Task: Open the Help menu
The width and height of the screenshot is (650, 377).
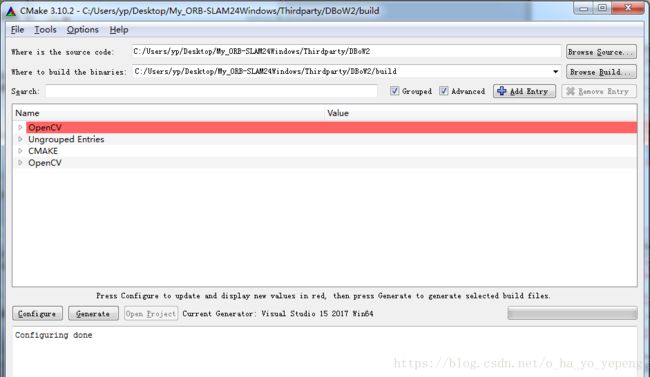Action: [x=119, y=30]
